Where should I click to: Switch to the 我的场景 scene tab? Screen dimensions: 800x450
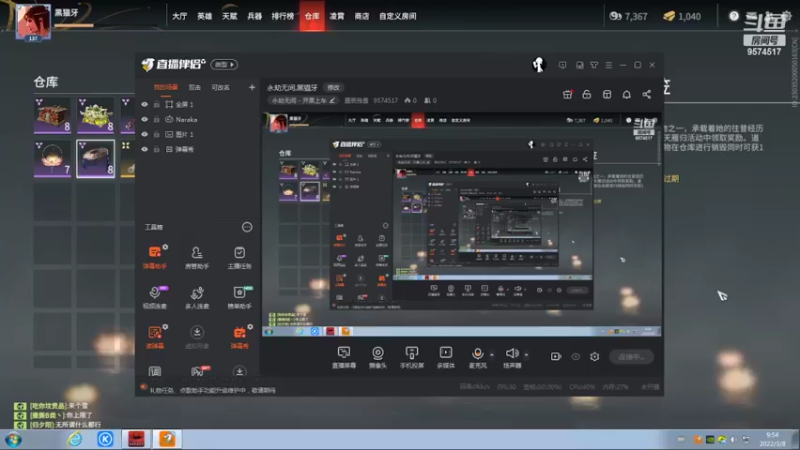click(166, 87)
